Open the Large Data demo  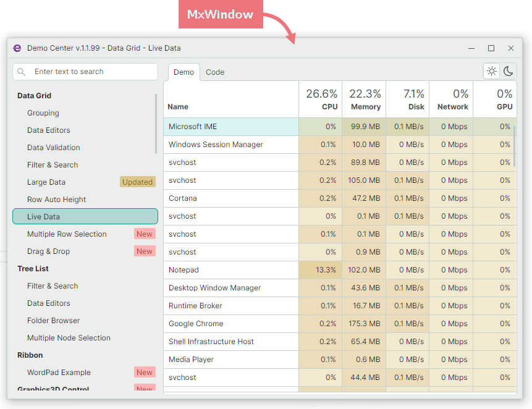point(46,182)
